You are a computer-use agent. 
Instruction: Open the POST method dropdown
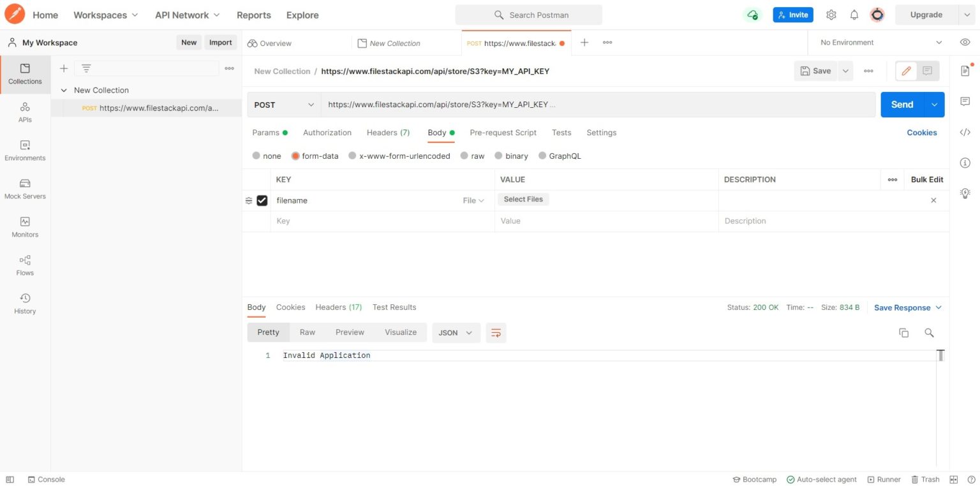tap(284, 104)
